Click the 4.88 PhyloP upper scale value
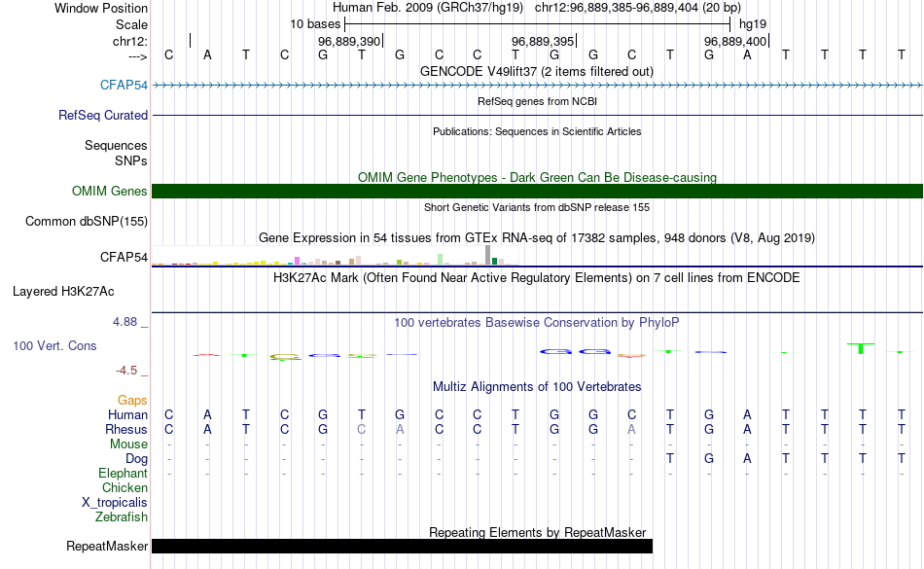924x569 pixels. click(x=124, y=322)
